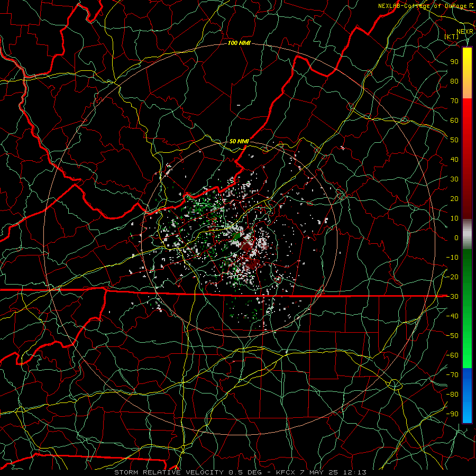Click the 40 value on the color scale
Viewport: 476px width, 476px height.
pyautogui.click(x=454, y=160)
